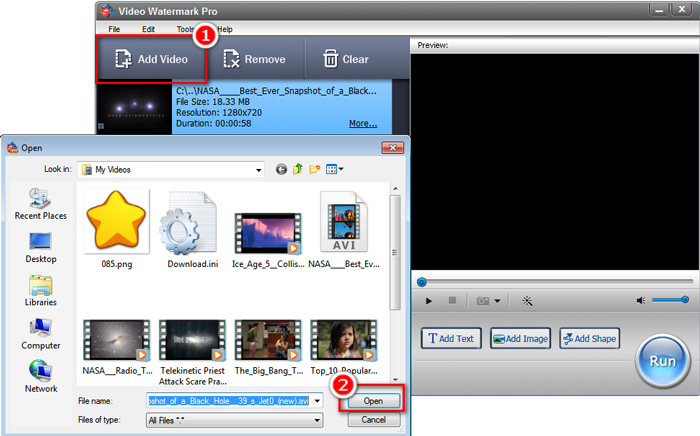The width and height of the screenshot is (700, 436).
Task: Click the file list scrollbar up arrow
Action: [396, 189]
